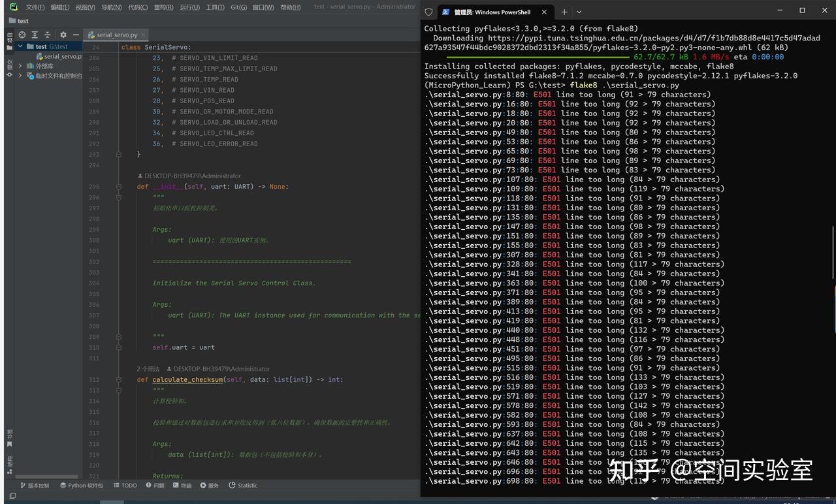Switch to the serial_servo.py editor tab
Viewport: 836px width, 504px height.
click(x=116, y=35)
